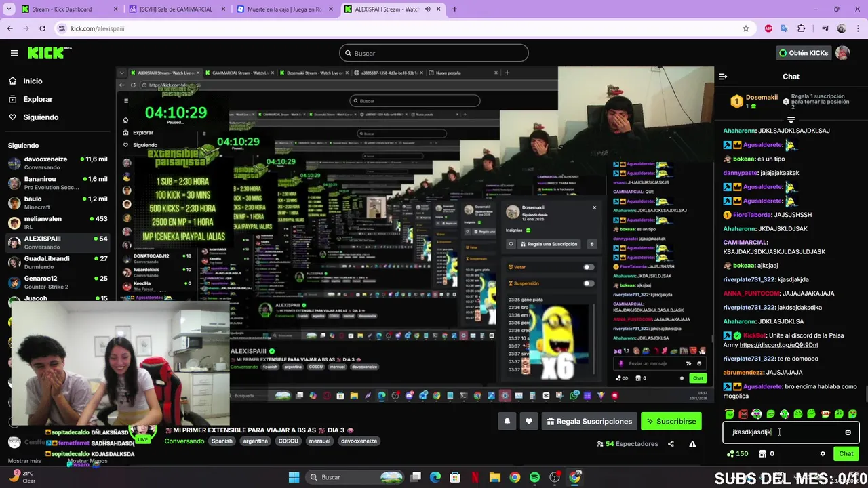This screenshot has width=868, height=488.
Task: Open File Explorer from the taskbar
Action: click(495, 477)
